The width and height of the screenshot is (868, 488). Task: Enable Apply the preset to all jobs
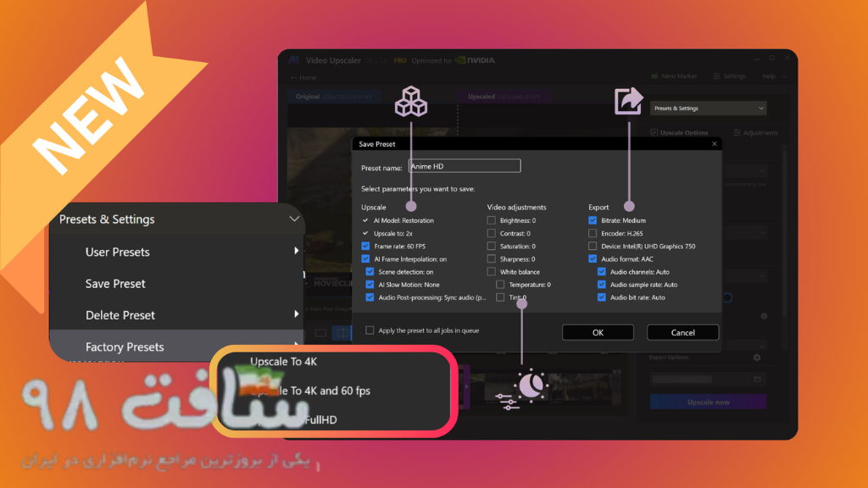coord(370,330)
